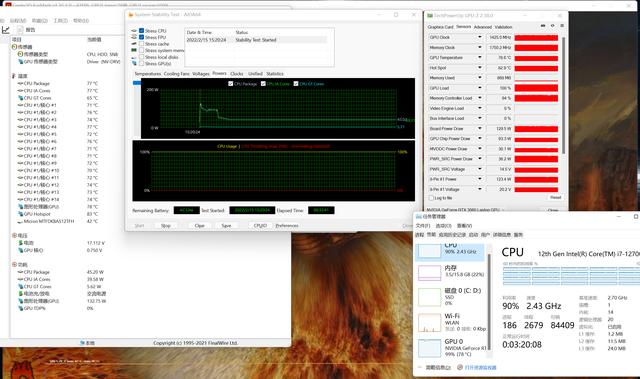Click the battery icon beside 电池 voltage row

(x=20, y=243)
